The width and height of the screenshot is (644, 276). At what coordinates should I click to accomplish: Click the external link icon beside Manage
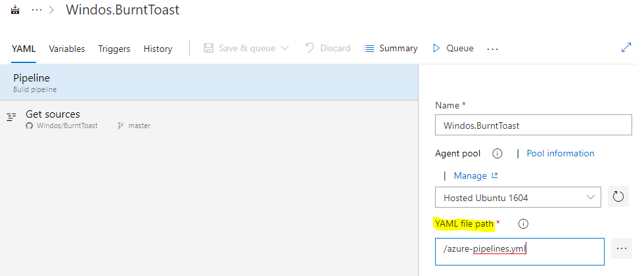pyautogui.click(x=494, y=175)
